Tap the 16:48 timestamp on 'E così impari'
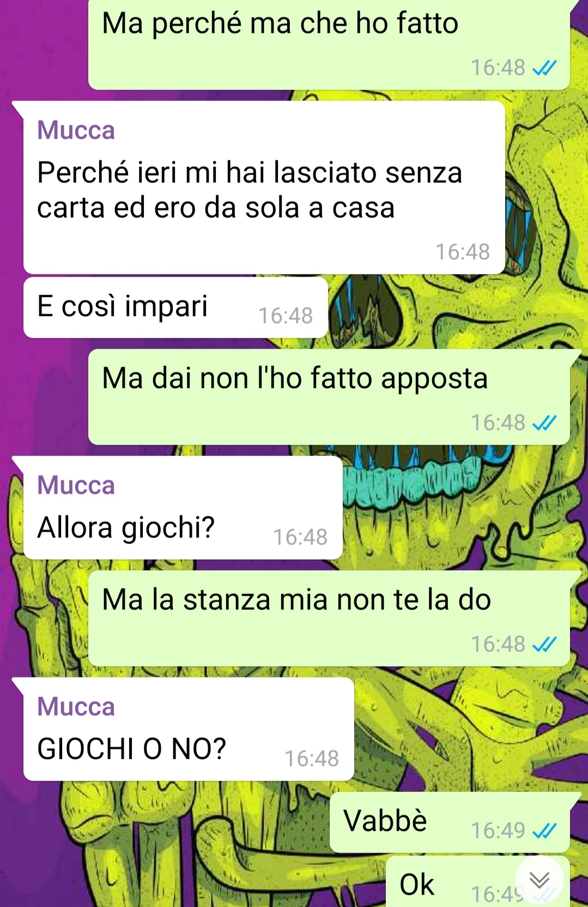The width and height of the screenshot is (588, 907). pos(286,316)
